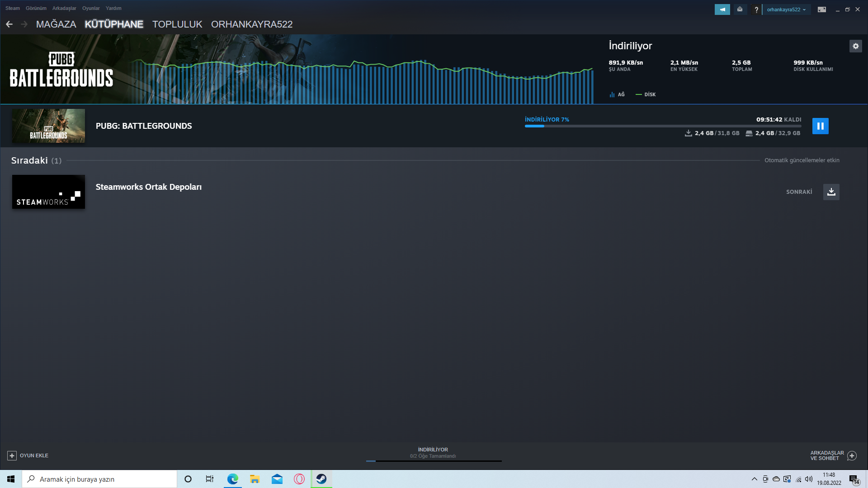Viewport: 868px width, 488px height.
Task: Go back with the left arrow
Action: click(x=9, y=24)
